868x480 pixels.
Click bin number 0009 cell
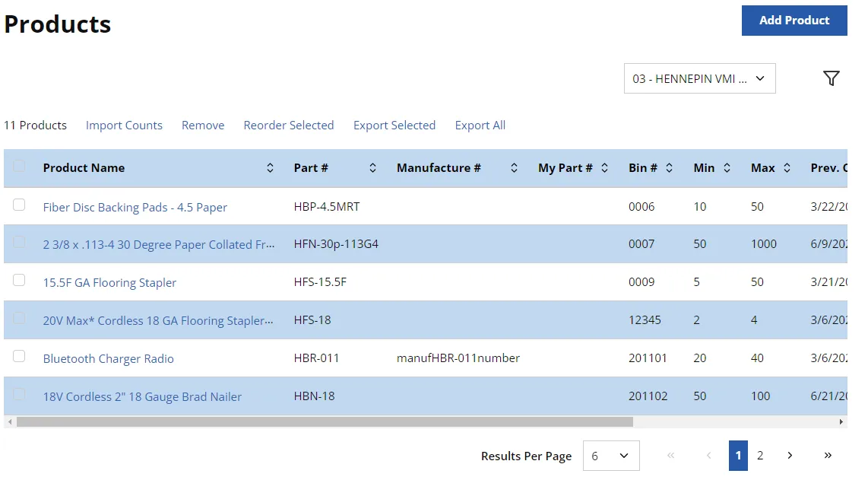pyautogui.click(x=641, y=282)
